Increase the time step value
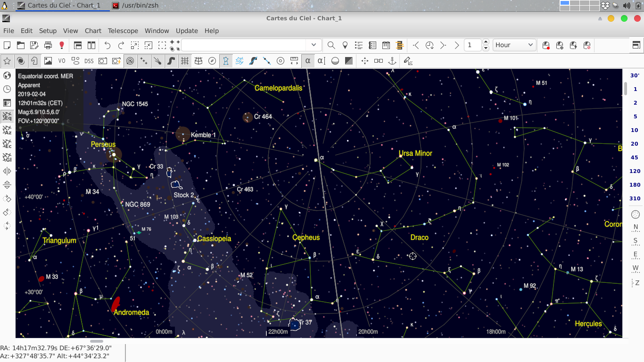644x362 pixels. [486, 42]
